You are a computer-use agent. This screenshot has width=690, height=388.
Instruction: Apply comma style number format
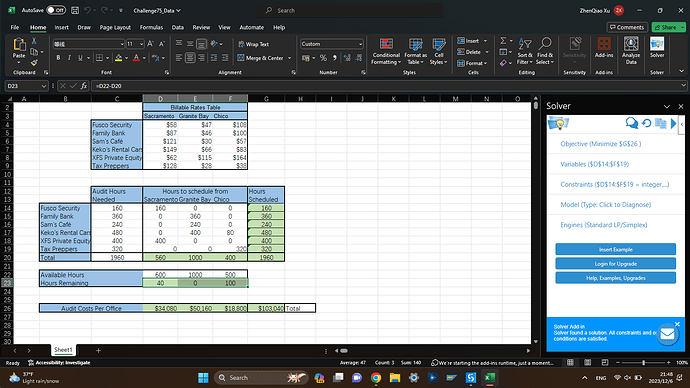(335, 58)
